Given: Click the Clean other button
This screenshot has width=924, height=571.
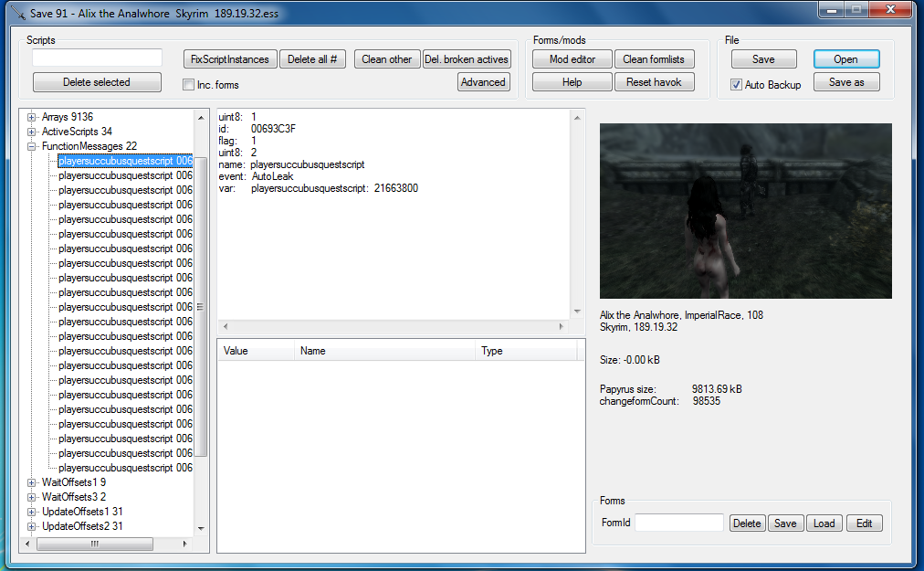Looking at the screenshot, I should (x=386, y=59).
